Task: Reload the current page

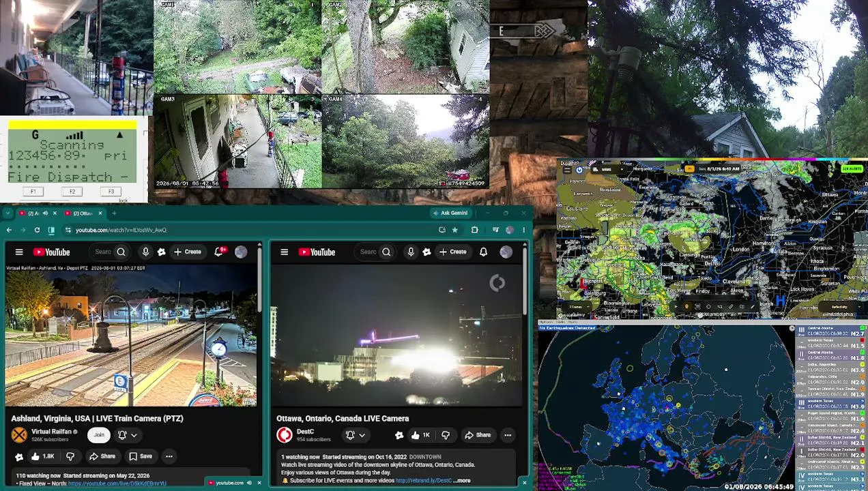Action: (37, 230)
